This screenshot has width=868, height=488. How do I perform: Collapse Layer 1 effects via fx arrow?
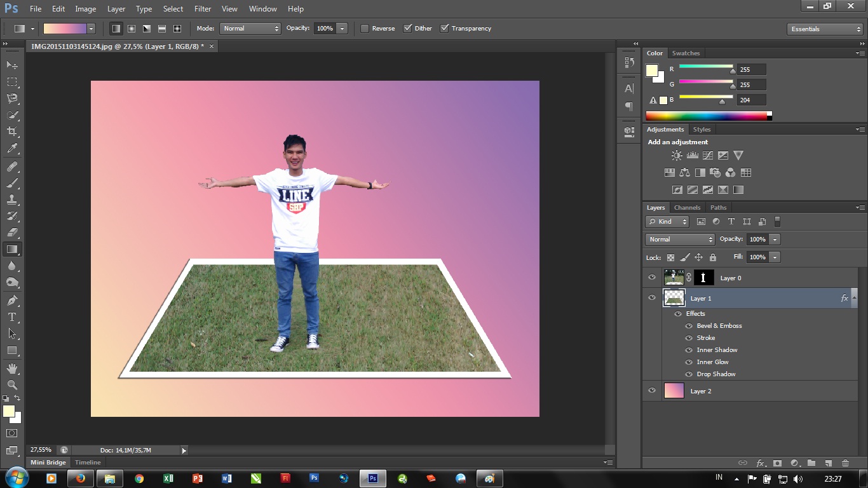pos(854,298)
